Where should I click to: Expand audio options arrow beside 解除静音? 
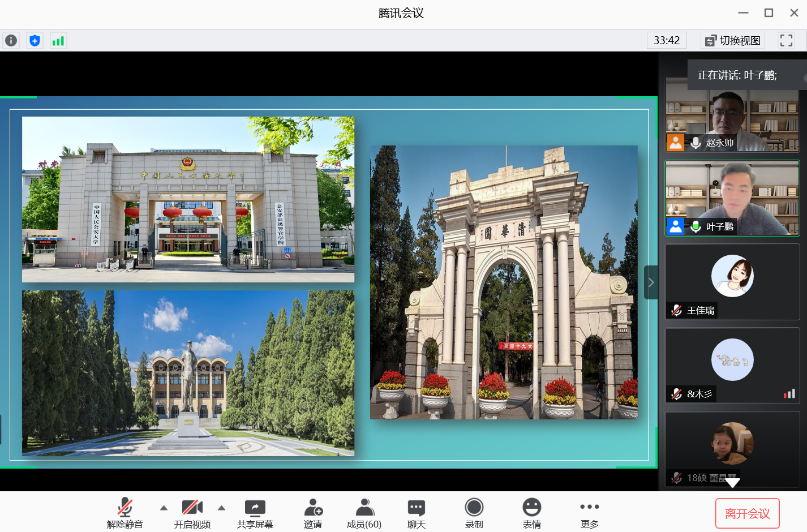tap(164, 508)
